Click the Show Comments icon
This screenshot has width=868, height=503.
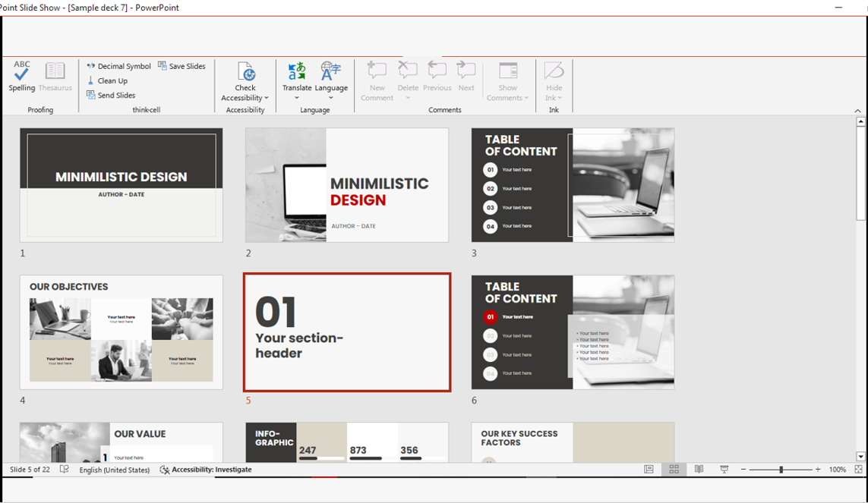pyautogui.click(x=507, y=71)
